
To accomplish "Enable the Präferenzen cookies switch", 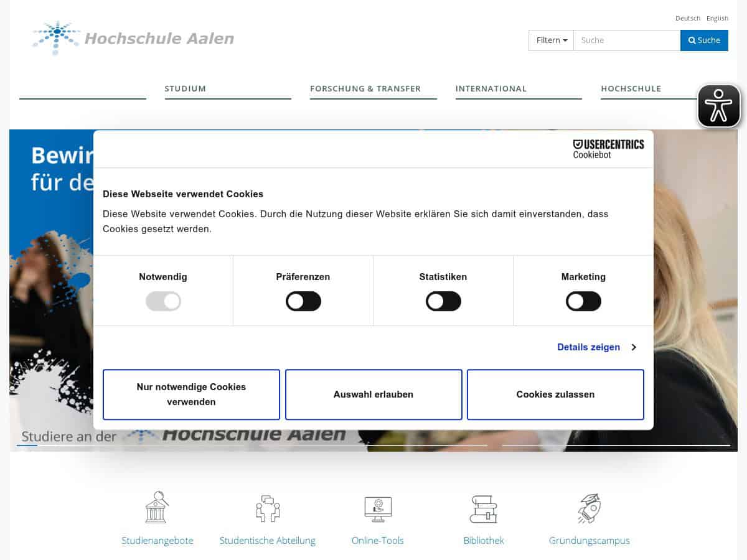I will (x=303, y=302).
